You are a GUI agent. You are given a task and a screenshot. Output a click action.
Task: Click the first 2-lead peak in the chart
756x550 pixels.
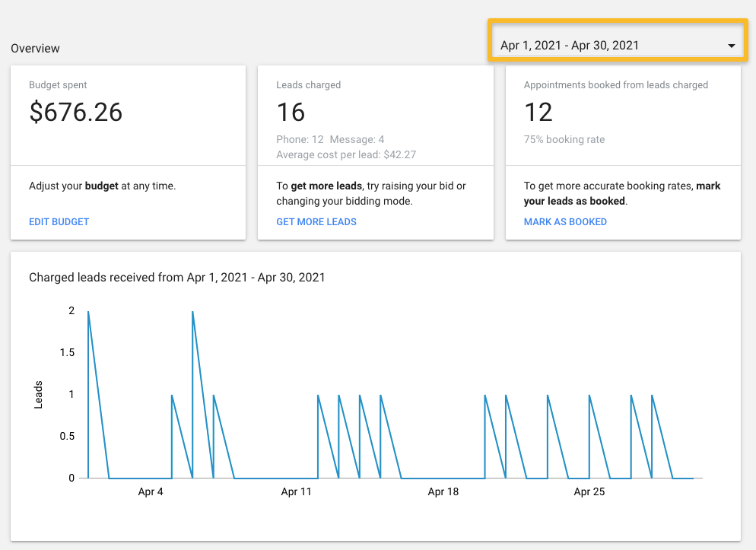point(89,312)
